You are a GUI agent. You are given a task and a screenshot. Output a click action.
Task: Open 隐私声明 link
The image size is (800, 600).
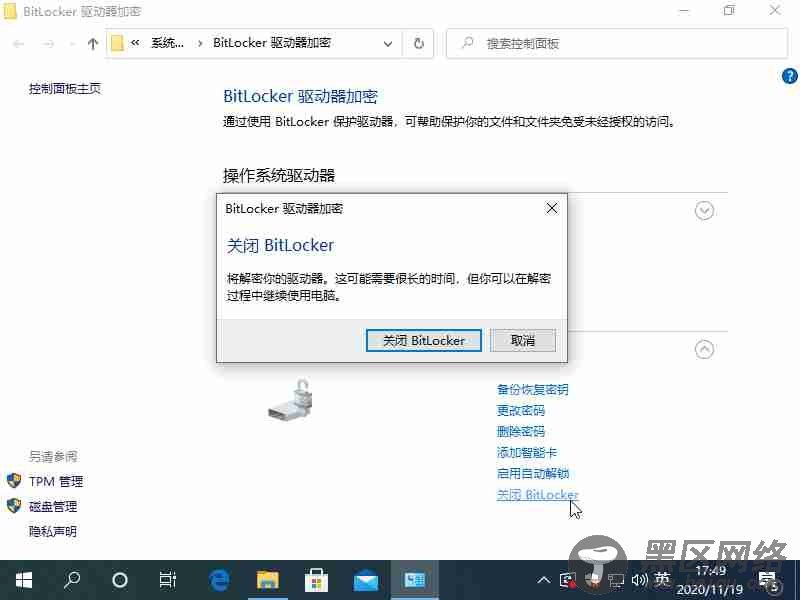click(53, 532)
